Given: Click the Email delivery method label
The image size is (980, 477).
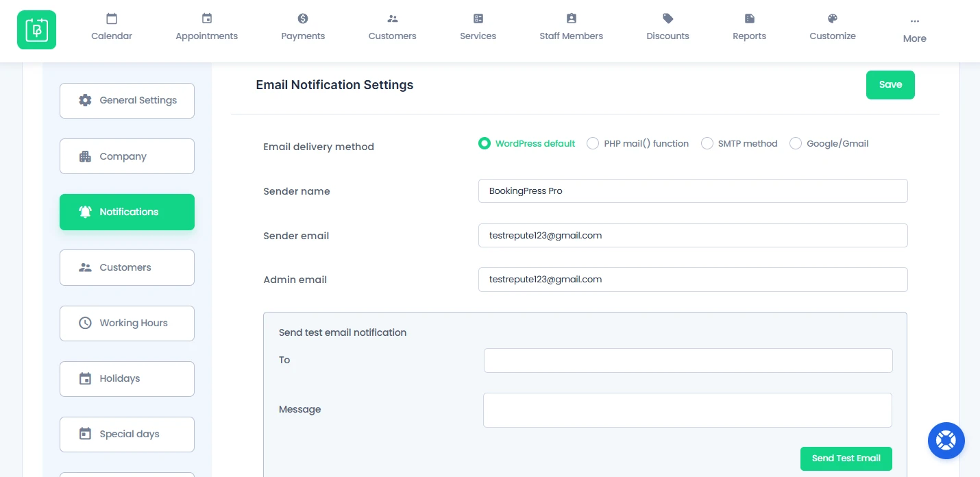Looking at the screenshot, I should point(319,147).
